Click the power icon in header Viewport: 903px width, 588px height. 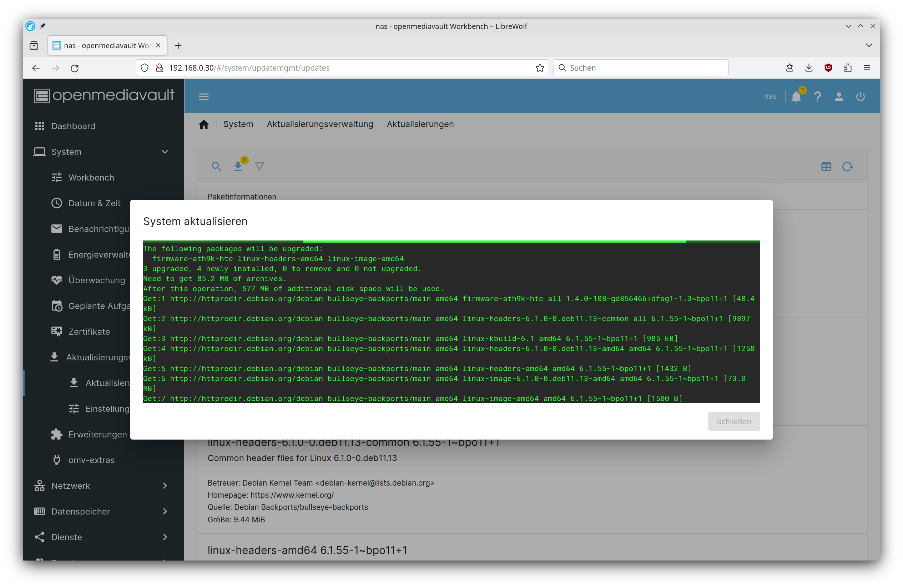point(860,97)
